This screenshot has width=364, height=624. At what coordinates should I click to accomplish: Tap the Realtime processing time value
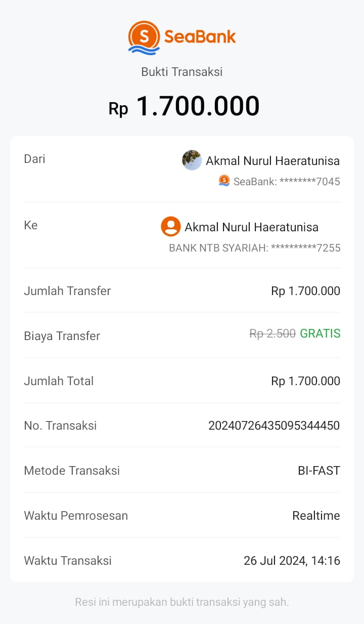(x=316, y=516)
